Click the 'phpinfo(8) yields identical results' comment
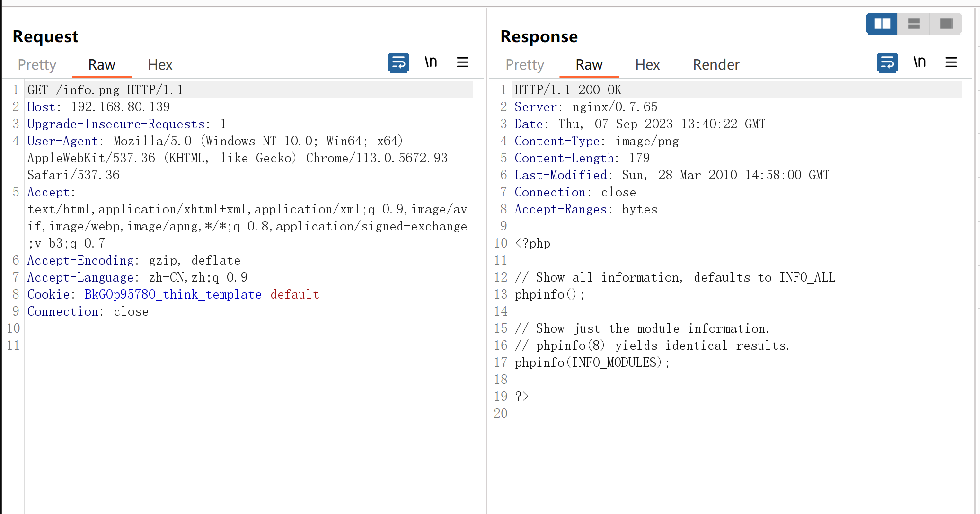Viewport: 980px width, 514px height. coord(652,346)
